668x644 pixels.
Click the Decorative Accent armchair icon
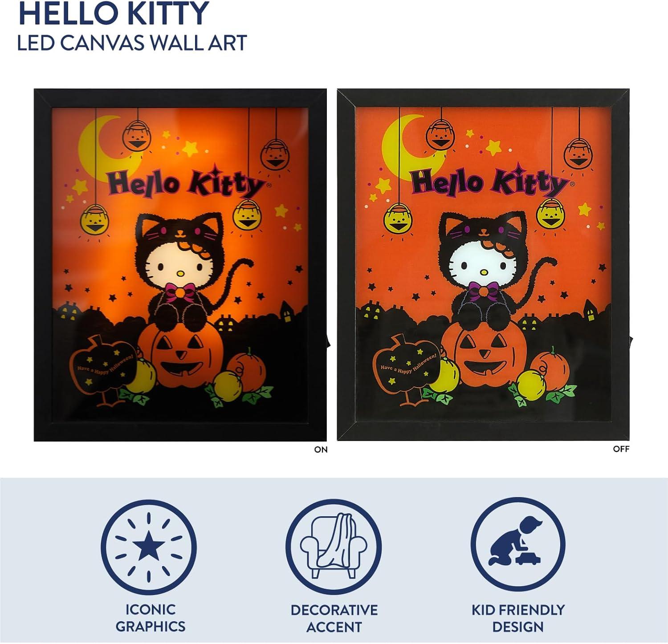[x=334, y=547]
